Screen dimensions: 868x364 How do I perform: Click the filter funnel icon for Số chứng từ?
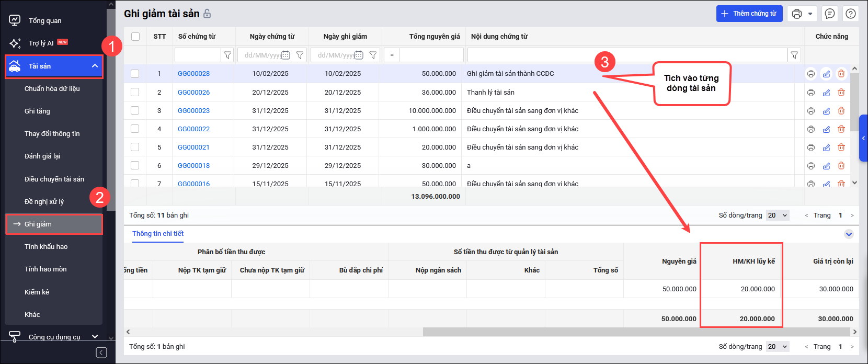point(227,55)
